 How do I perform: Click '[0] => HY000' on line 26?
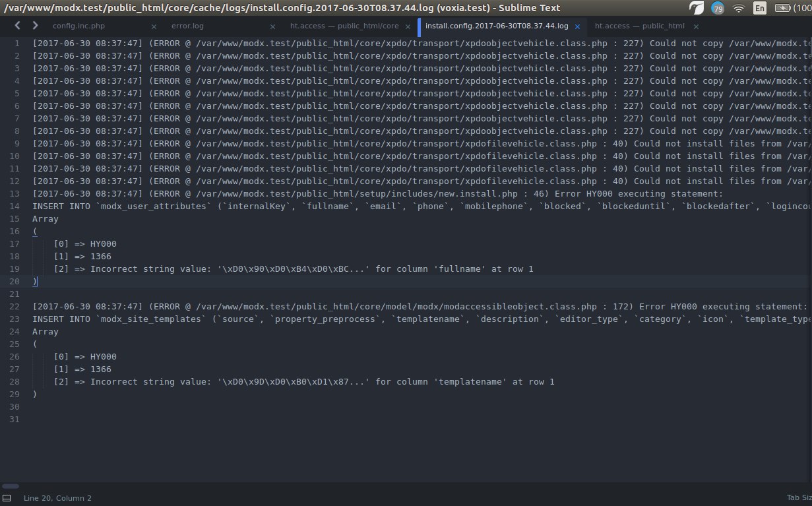coord(85,357)
